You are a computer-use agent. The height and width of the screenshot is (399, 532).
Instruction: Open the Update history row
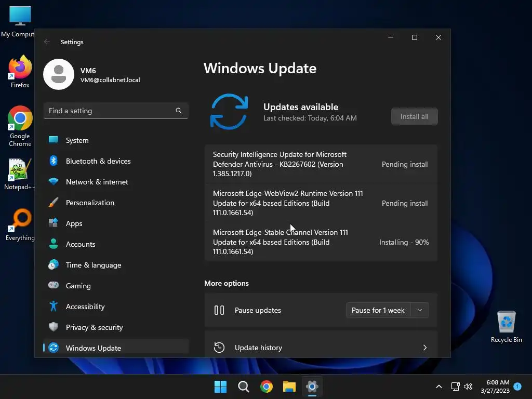click(x=321, y=345)
